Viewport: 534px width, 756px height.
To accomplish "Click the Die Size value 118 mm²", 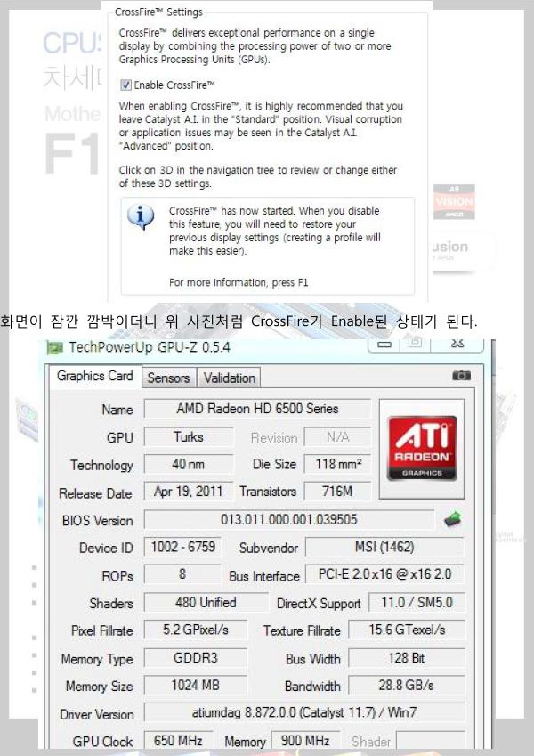I will [x=337, y=464].
